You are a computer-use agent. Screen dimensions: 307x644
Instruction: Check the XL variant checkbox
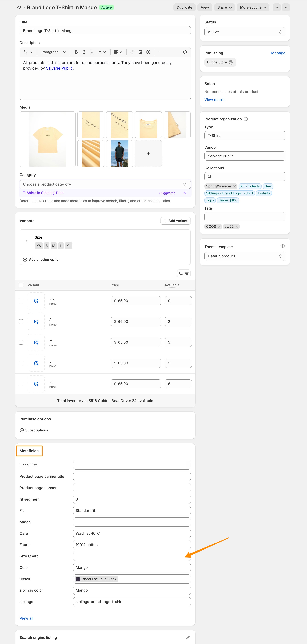click(21, 384)
